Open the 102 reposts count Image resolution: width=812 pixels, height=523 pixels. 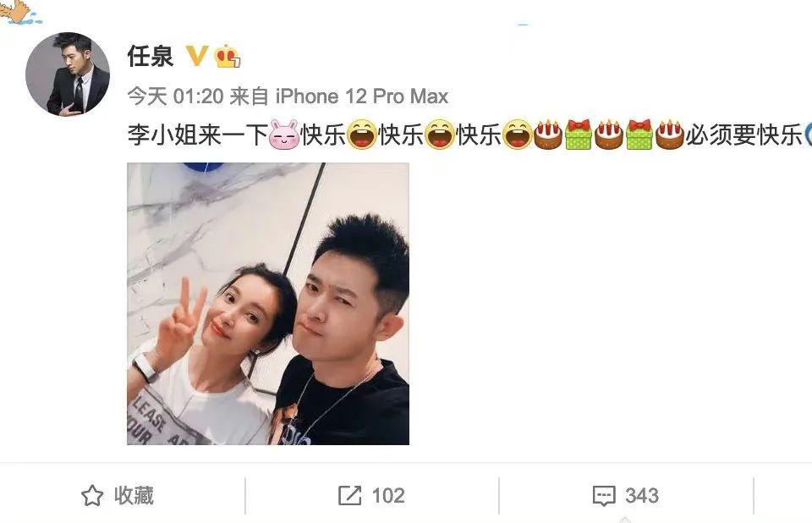(388, 496)
